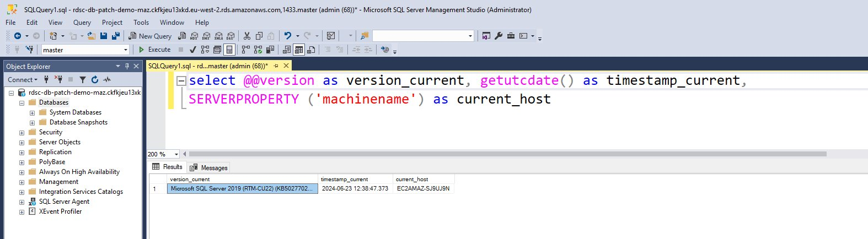Toggle Include Client Statistics
868x239 pixels.
pyautogui.click(x=270, y=50)
